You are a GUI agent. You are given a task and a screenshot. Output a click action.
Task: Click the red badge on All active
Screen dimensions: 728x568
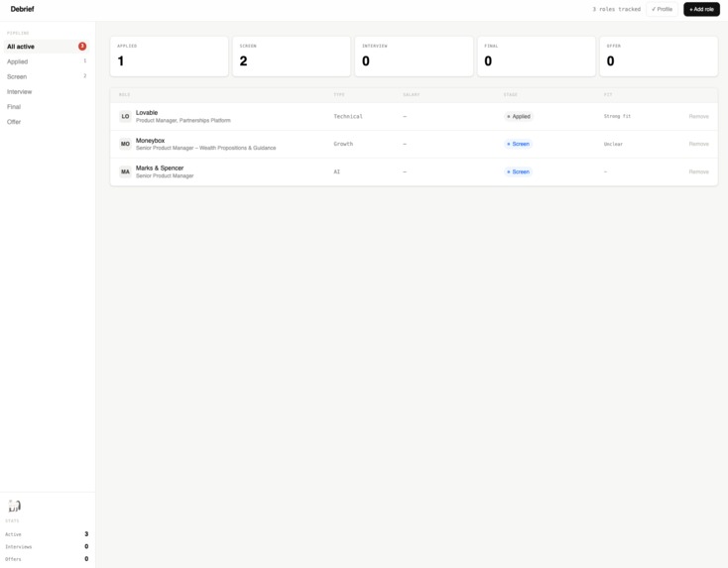(82, 47)
